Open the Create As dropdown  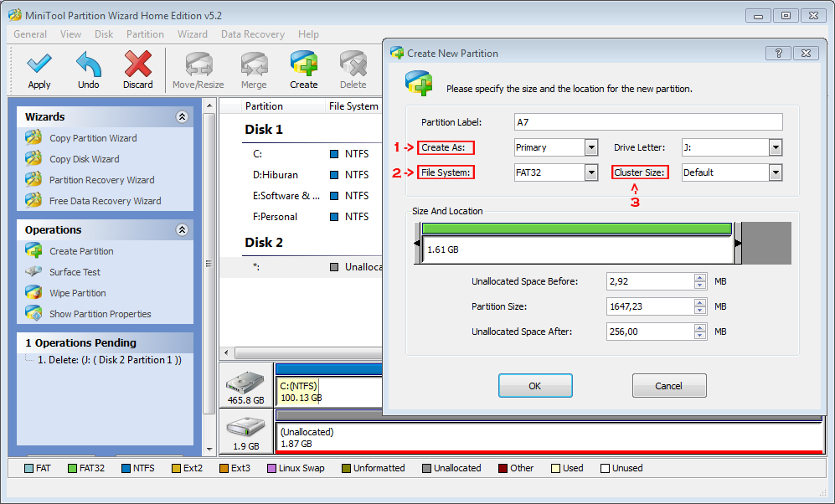pyautogui.click(x=591, y=147)
